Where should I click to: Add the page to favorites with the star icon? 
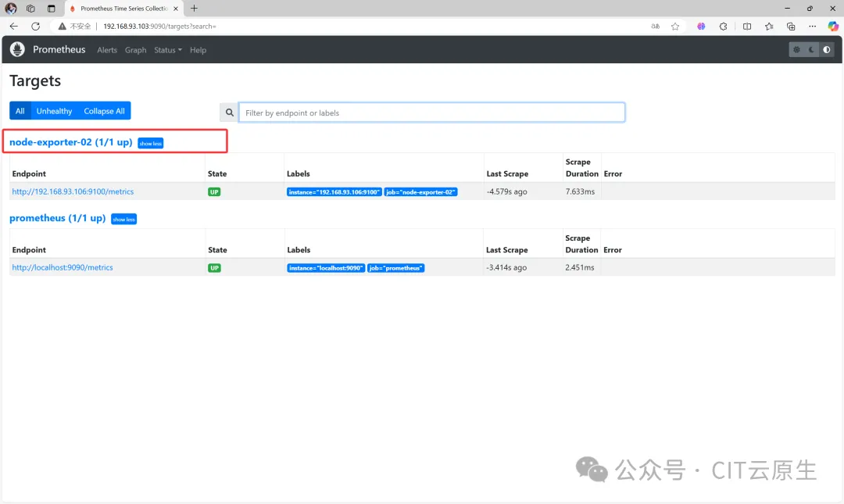675,26
